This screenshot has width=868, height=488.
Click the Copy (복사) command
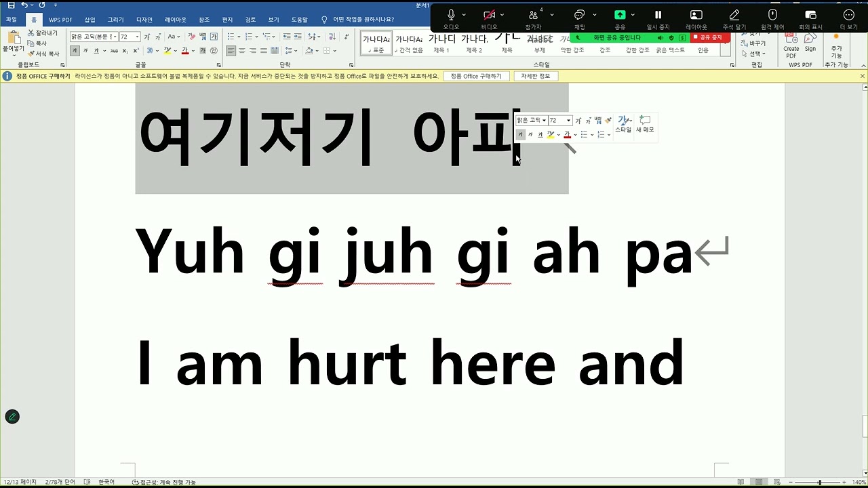point(37,43)
